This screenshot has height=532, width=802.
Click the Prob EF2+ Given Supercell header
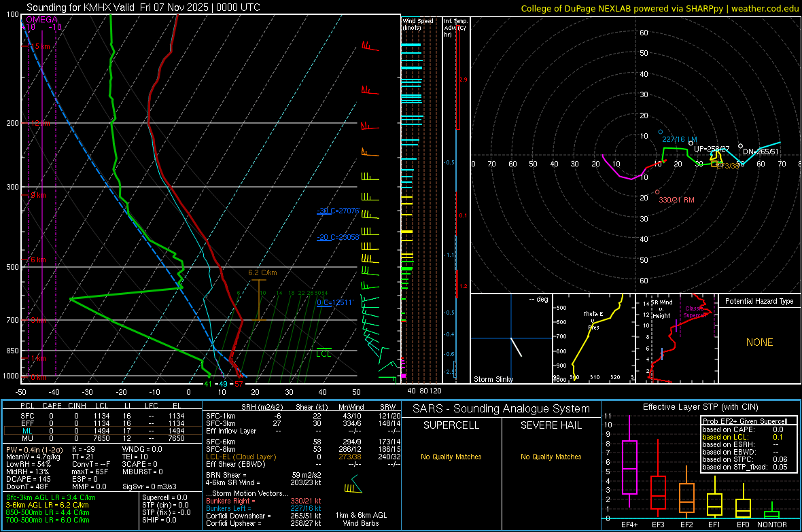tap(745, 421)
